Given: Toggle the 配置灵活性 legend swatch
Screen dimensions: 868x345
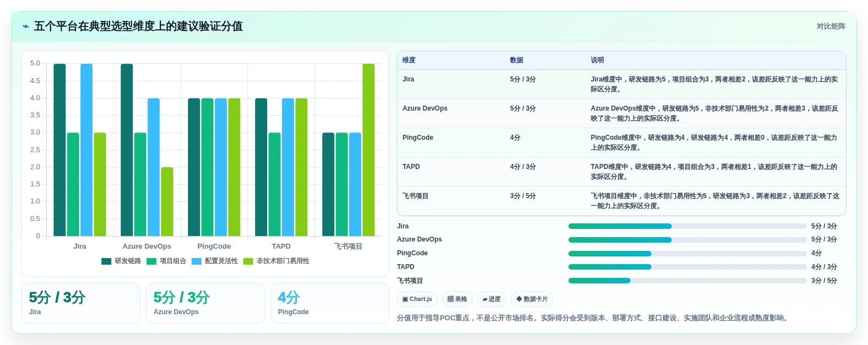Looking at the screenshot, I should (197, 261).
